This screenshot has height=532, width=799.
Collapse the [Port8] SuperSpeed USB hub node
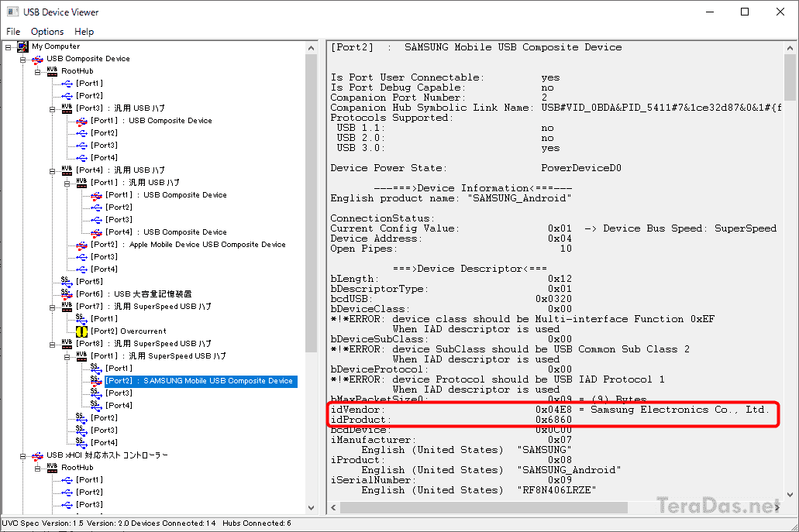(53, 344)
